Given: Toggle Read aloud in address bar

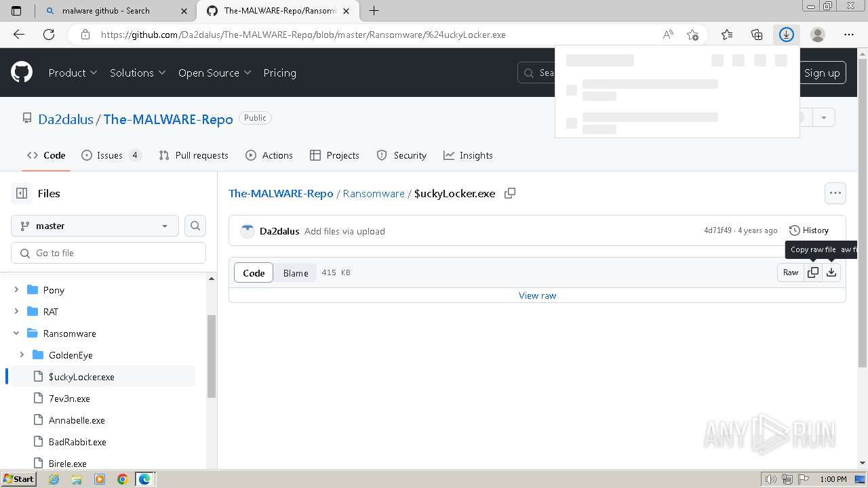Looking at the screenshot, I should tap(668, 35).
